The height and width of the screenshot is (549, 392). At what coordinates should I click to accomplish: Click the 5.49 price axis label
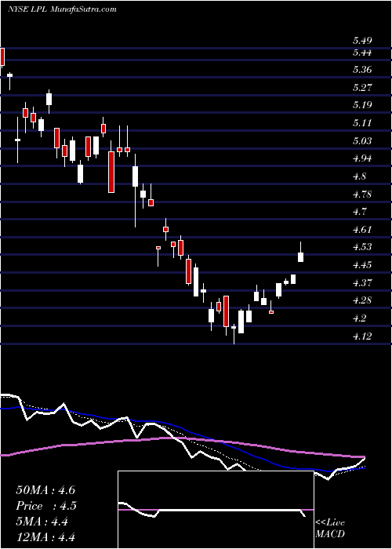(x=362, y=41)
